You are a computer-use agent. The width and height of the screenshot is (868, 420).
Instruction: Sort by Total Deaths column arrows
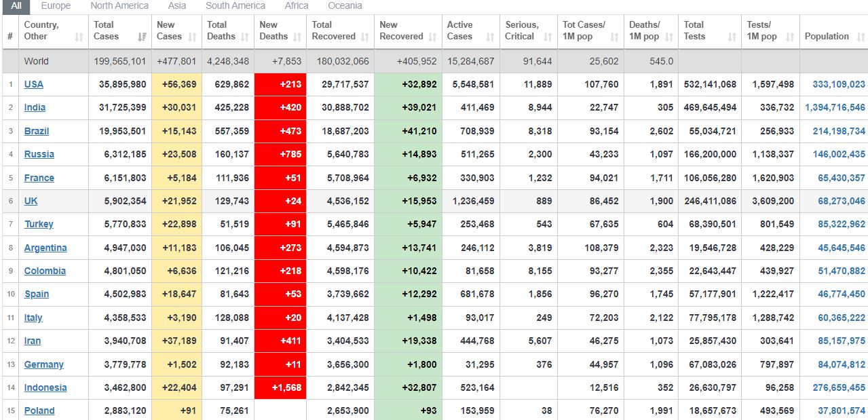click(246, 37)
